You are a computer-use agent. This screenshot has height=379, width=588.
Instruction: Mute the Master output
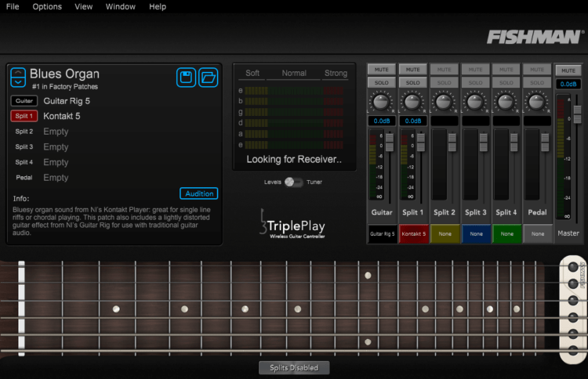click(568, 70)
